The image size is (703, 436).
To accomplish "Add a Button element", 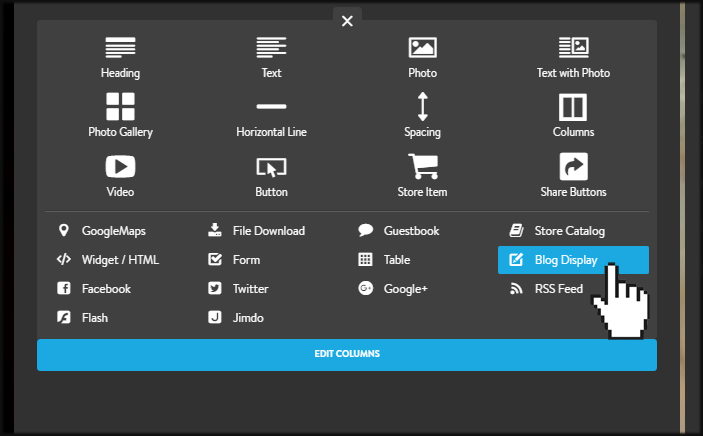I will (271, 177).
